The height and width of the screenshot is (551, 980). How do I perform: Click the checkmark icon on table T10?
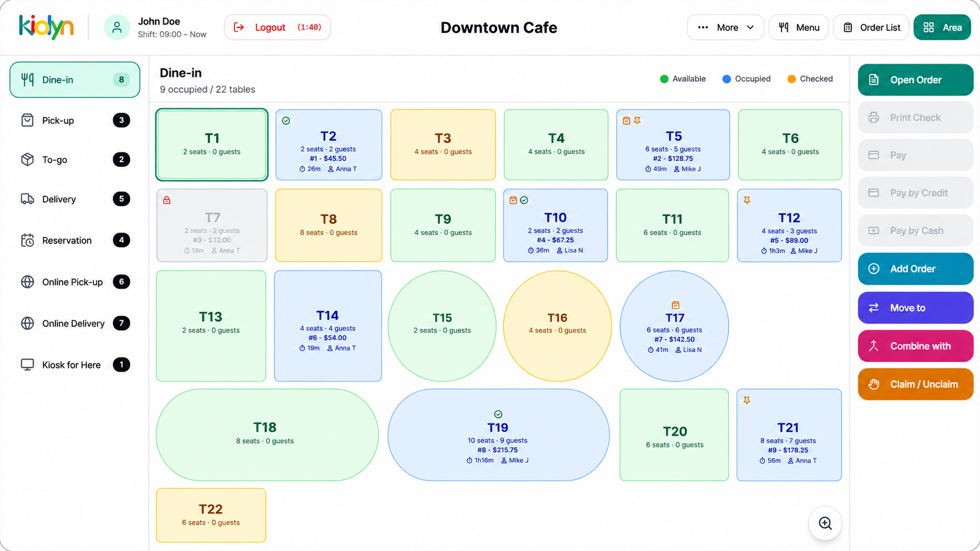[x=524, y=201]
